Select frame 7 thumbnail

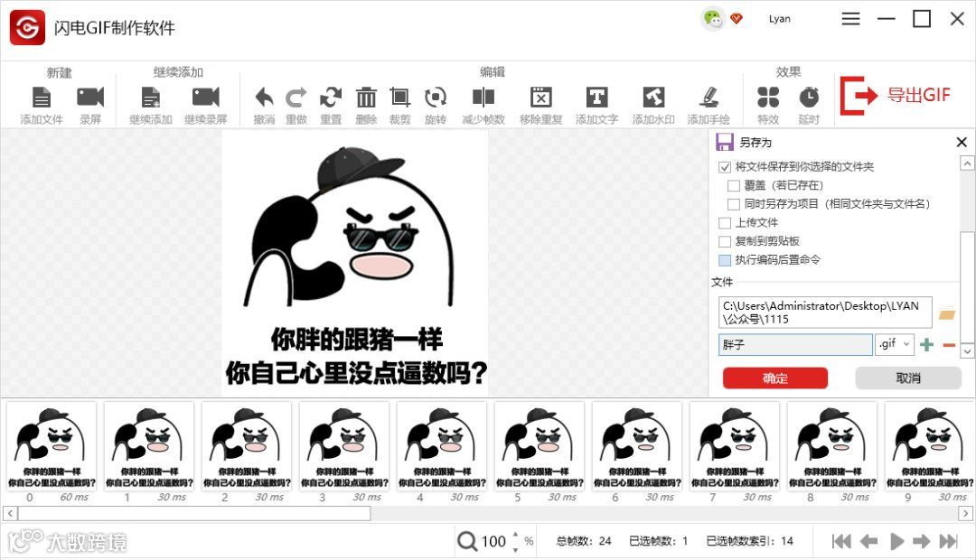[x=735, y=445]
